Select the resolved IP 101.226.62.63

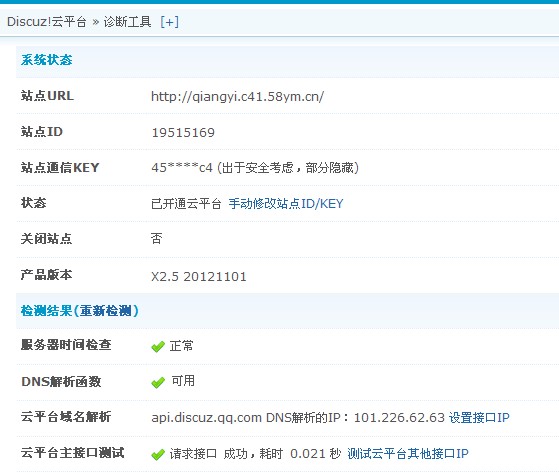coord(399,417)
